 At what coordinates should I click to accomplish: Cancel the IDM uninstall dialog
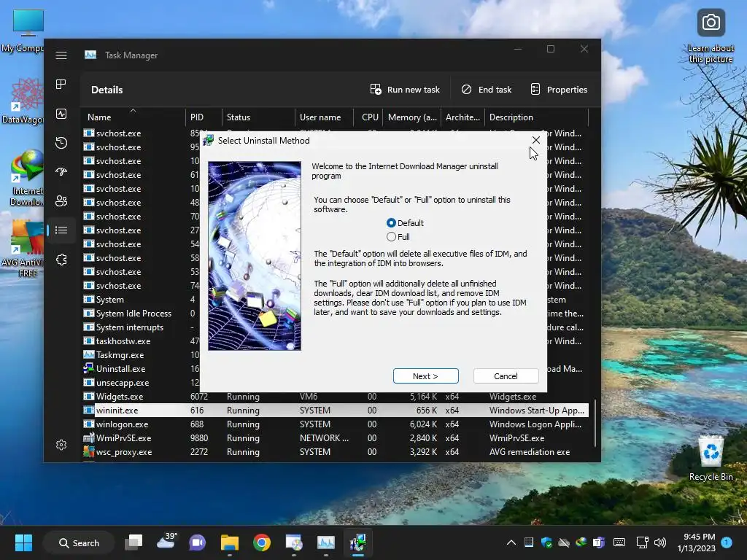[506, 376]
